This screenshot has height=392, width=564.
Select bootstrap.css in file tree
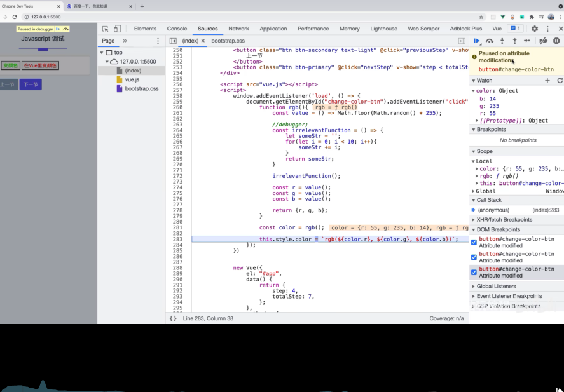coord(141,89)
